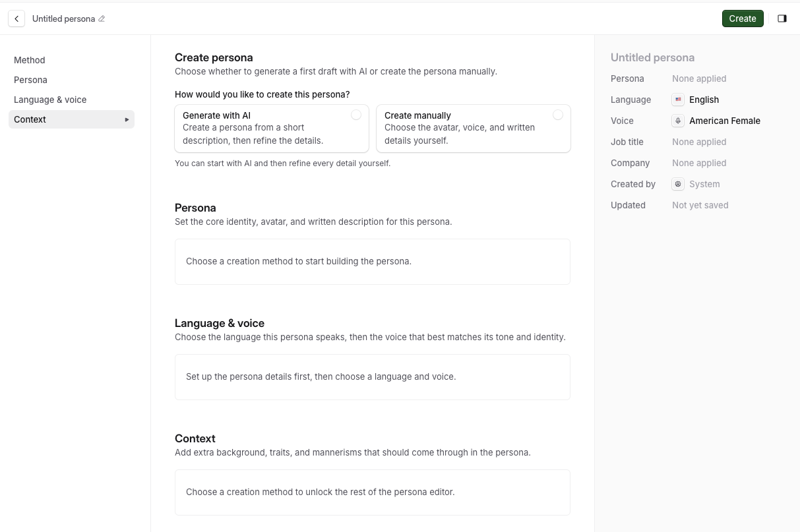Click the System icon in Created by row
The image size is (800, 532).
[x=678, y=184]
